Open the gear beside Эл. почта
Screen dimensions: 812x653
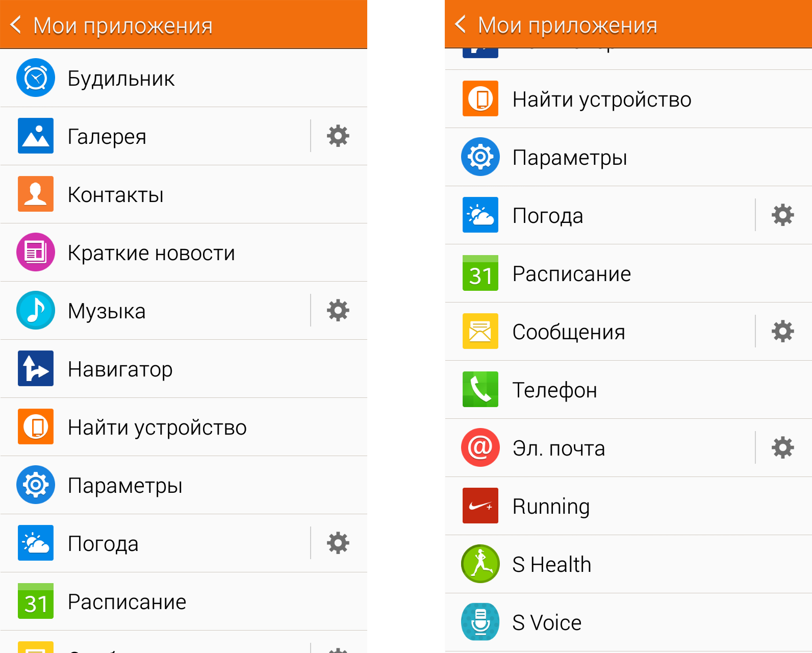(x=783, y=447)
